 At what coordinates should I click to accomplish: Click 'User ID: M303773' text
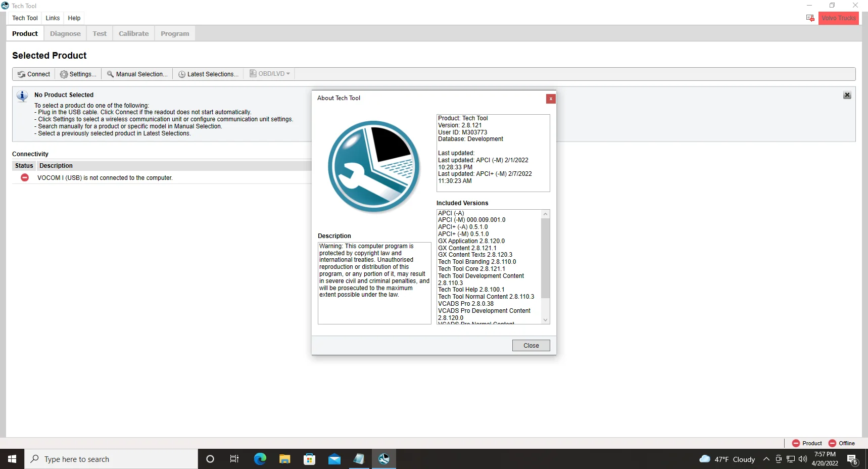coord(462,132)
